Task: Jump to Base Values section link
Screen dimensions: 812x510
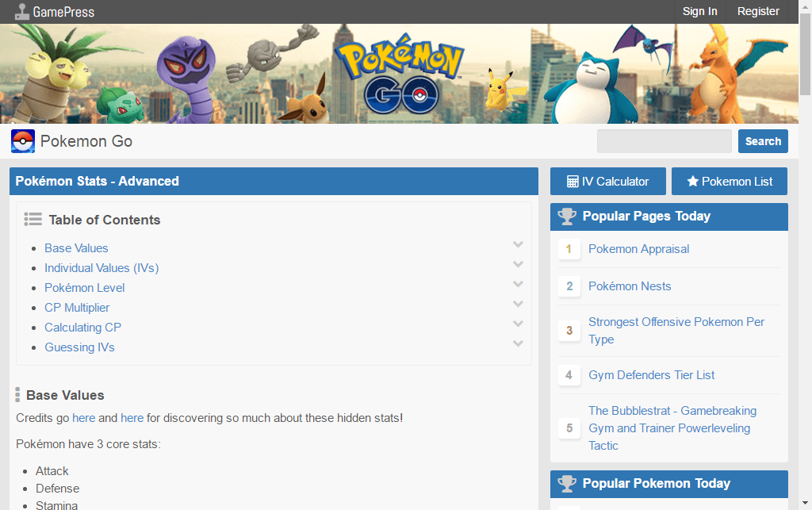Action: pos(76,248)
